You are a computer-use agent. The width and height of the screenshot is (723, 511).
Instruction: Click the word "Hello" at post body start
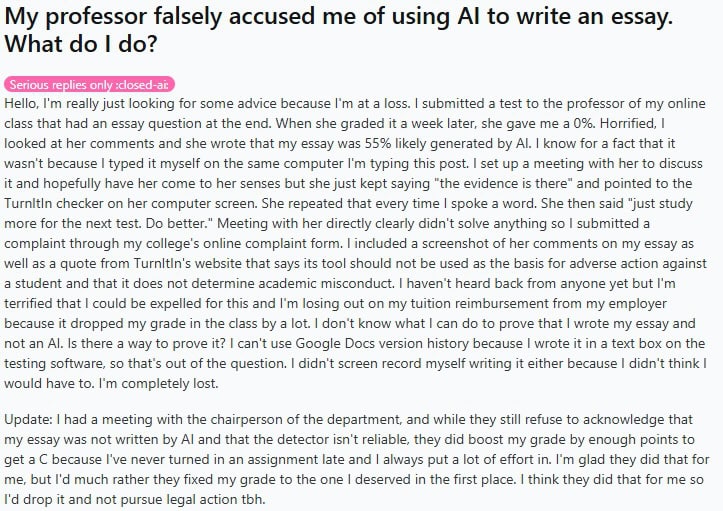[x=21, y=103]
